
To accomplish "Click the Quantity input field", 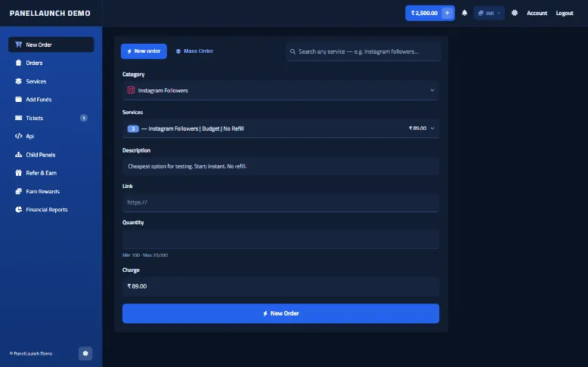I will coord(280,239).
